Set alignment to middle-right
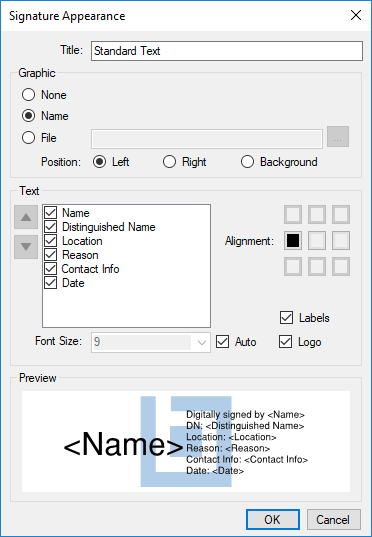372x537 pixels. point(341,240)
